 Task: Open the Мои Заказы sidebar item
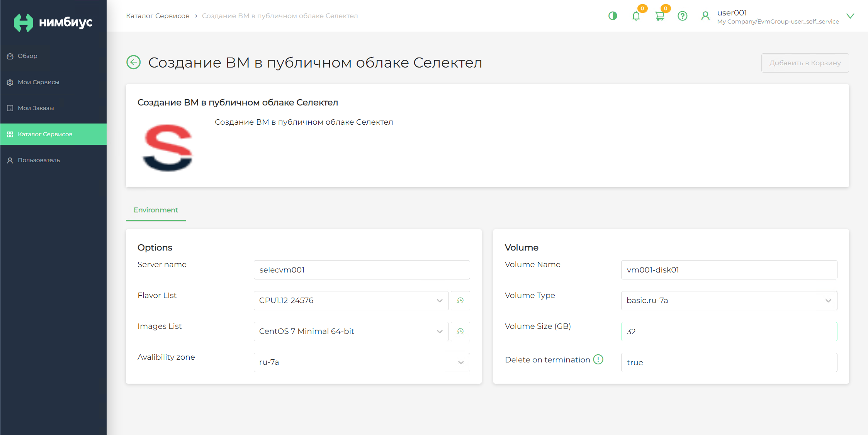click(53, 108)
